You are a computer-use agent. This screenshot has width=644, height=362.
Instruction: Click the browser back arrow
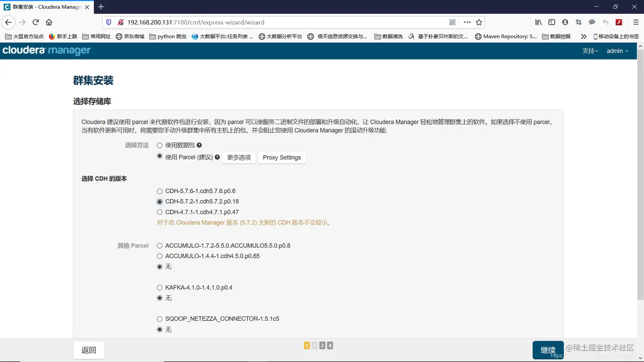pyautogui.click(x=9, y=22)
